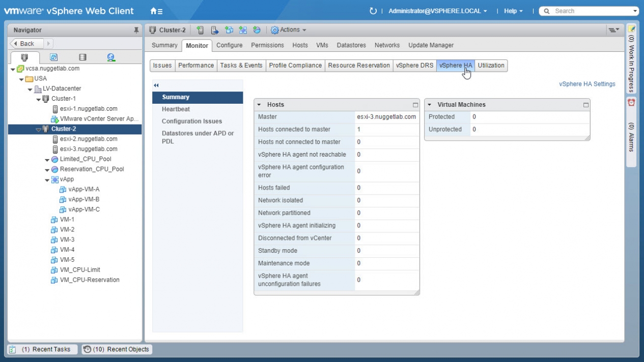Maximize the Virtual Machines portlet
Image resolution: width=644 pixels, height=362 pixels.
pos(586,105)
